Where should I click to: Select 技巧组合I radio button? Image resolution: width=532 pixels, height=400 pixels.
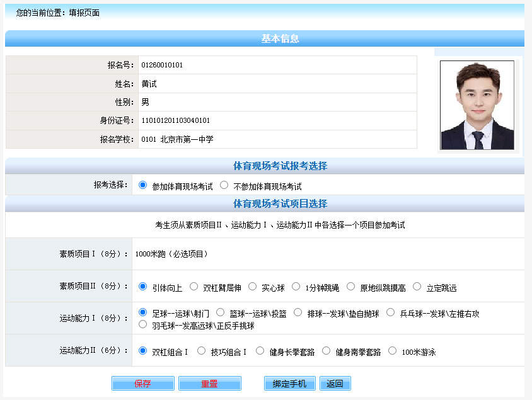pos(201,351)
